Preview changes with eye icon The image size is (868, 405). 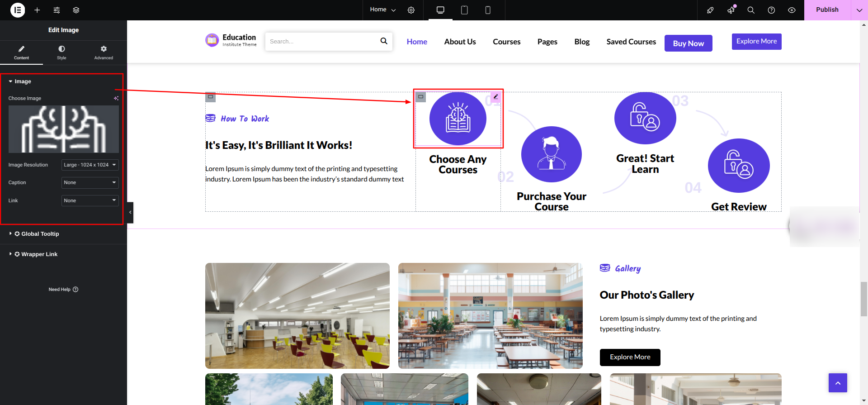click(x=792, y=10)
